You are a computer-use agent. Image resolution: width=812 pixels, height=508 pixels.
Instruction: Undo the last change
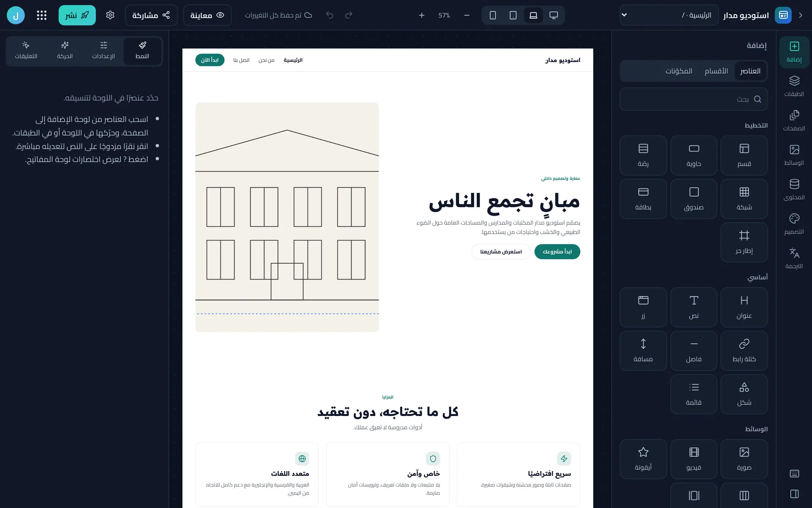330,15
